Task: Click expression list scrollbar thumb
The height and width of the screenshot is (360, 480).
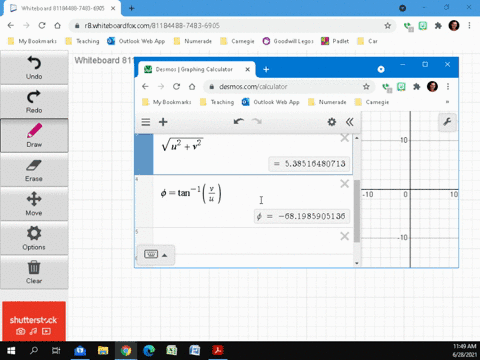Action: [357, 211]
